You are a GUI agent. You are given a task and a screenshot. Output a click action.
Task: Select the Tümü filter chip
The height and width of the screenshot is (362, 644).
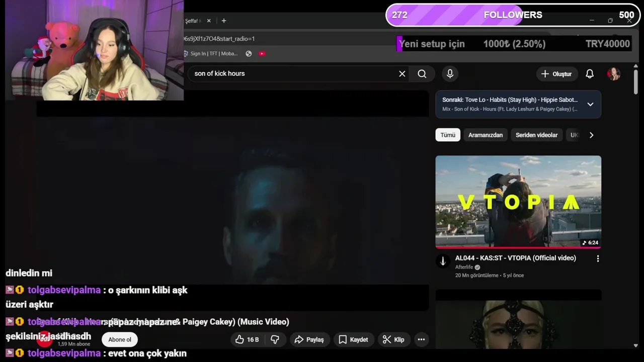pyautogui.click(x=448, y=135)
